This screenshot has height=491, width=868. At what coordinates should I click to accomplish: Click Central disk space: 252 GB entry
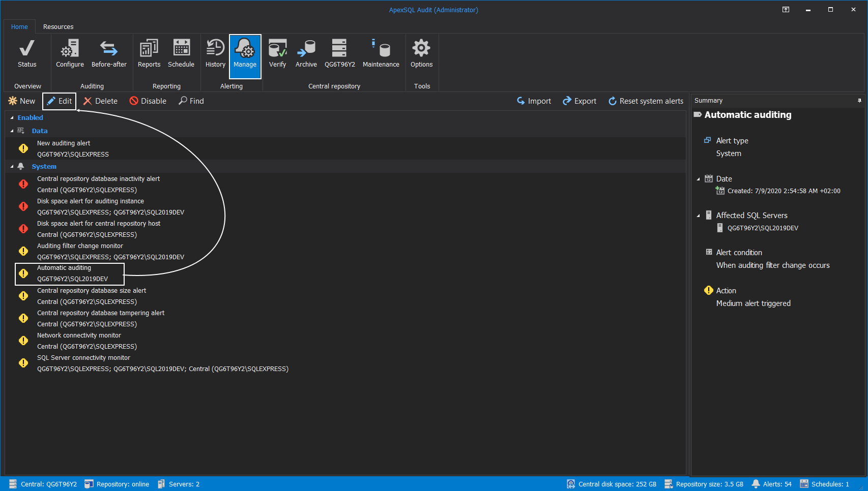(x=612, y=484)
